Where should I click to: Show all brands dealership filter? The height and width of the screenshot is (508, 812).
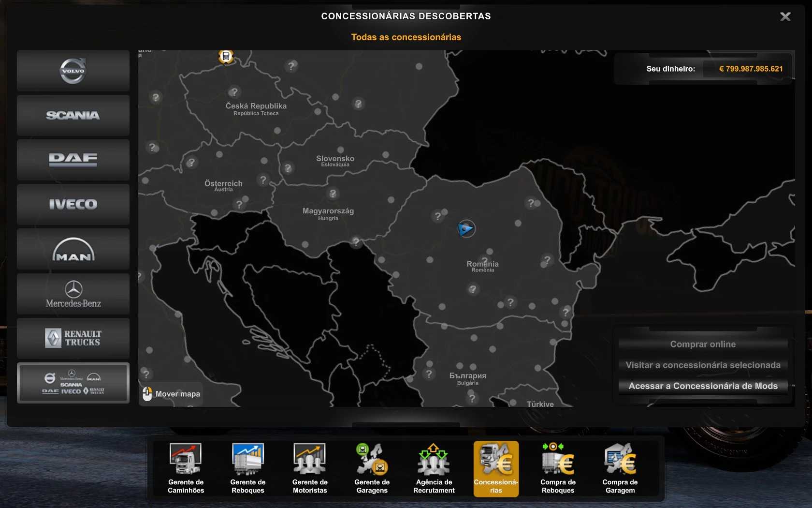pyautogui.click(x=73, y=383)
